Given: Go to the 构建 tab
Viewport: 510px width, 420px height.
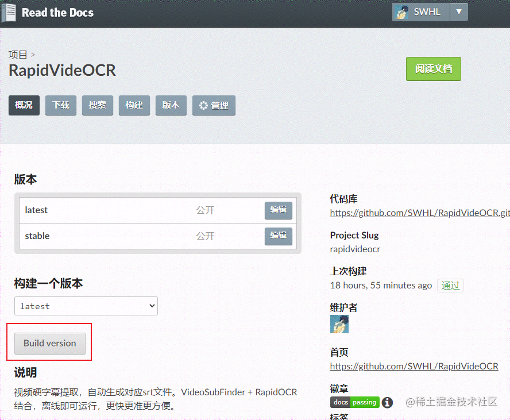Looking at the screenshot, I should point(134,105).
